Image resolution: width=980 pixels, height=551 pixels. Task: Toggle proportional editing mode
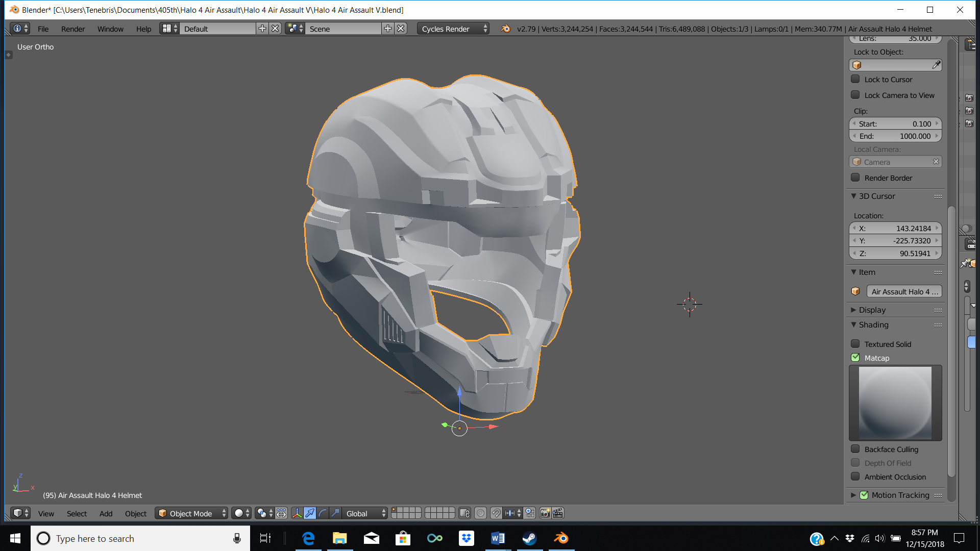pos(480,513)
